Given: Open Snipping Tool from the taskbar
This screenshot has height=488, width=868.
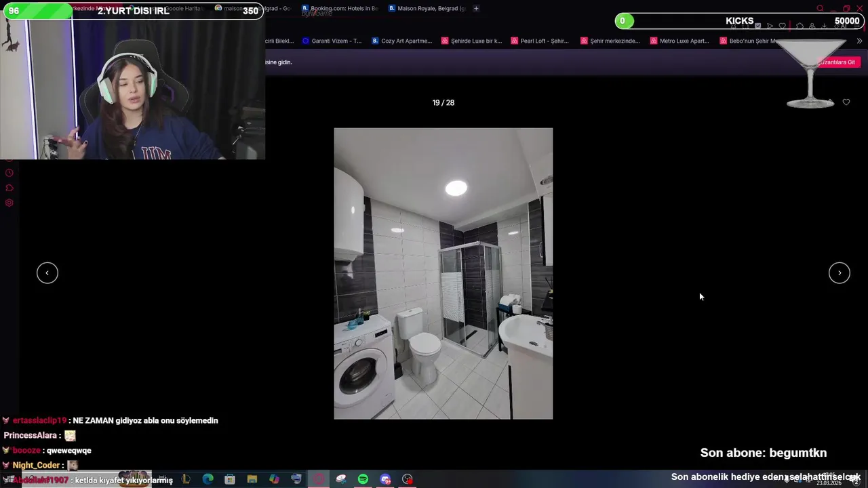Looking at the screenshot, I should click(x=341, y=479).
